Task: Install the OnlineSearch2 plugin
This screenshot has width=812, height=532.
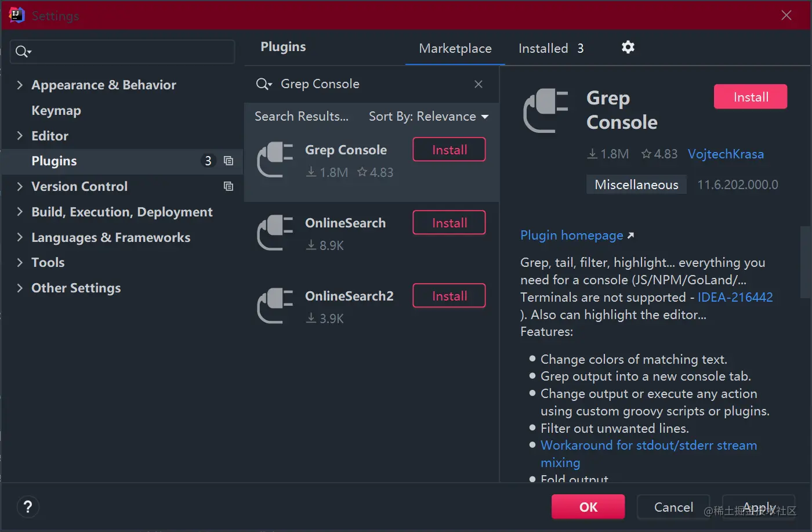Action: point(449,296)
